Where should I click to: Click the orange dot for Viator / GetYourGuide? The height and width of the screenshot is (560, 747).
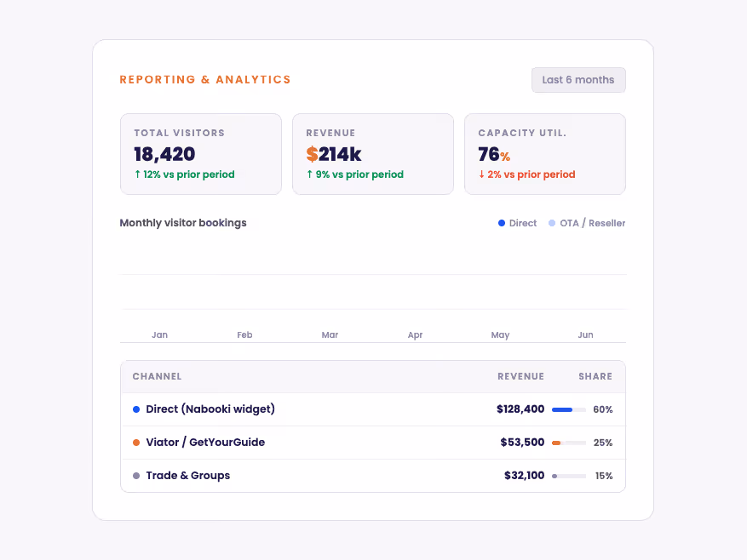(136, 443)
